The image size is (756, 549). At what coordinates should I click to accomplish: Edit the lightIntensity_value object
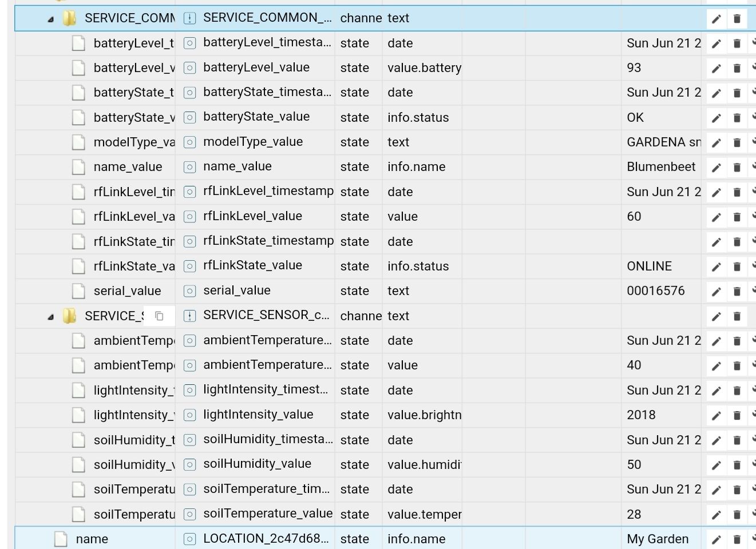[717, 415]
